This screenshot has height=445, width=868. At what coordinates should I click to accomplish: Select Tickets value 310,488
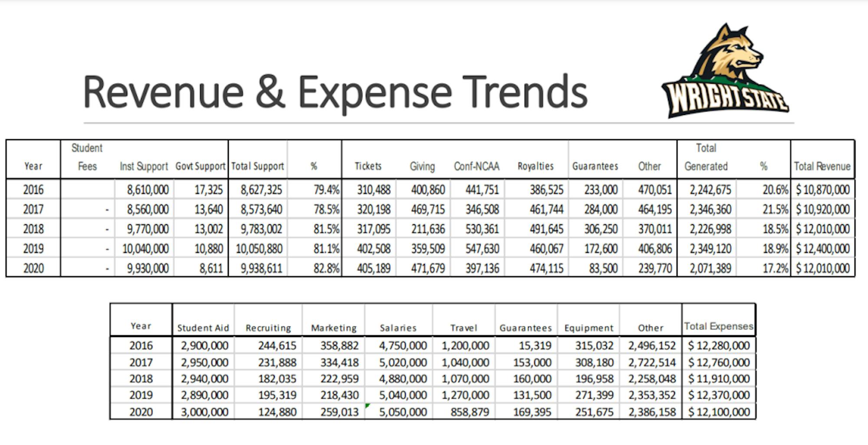pyautogui.click(x=374, y=190)
